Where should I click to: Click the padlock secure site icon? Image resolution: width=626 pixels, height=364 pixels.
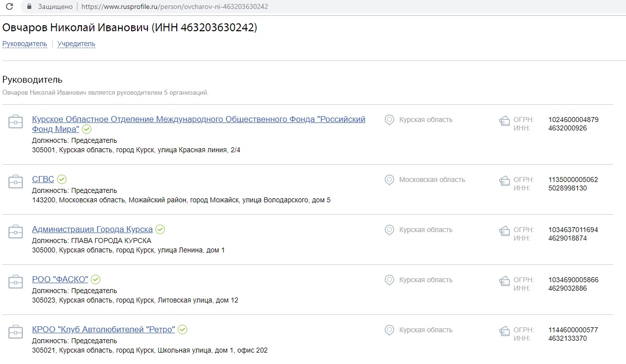[x=29, y=7]
